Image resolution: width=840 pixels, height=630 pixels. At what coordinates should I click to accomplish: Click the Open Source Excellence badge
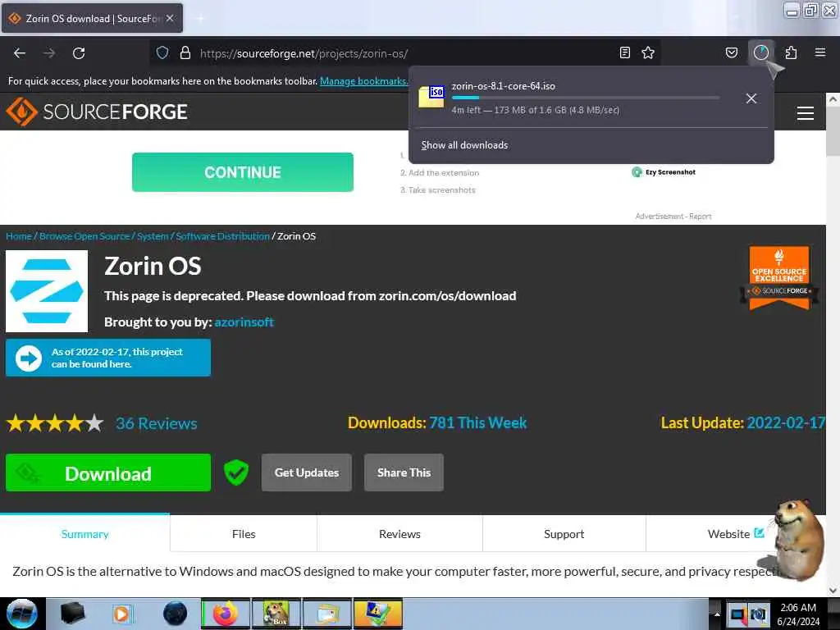[x=779, y=277]
